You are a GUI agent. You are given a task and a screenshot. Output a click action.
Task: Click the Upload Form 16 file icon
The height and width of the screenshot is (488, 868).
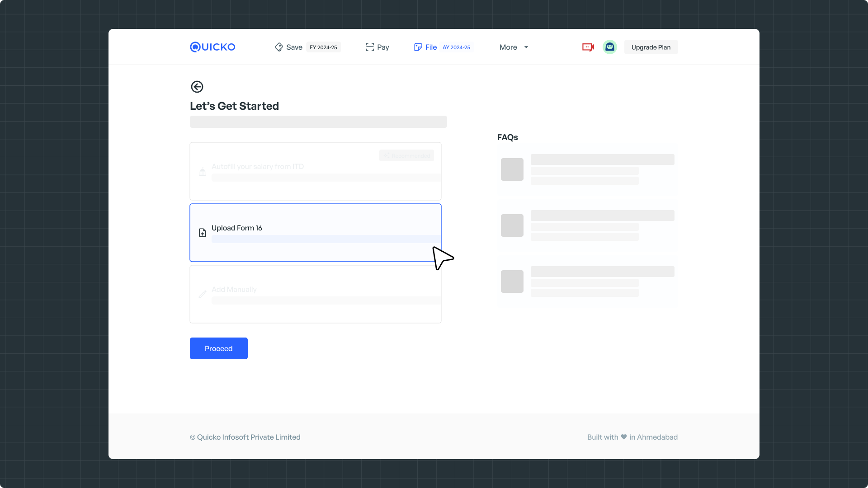pos(203,233)
